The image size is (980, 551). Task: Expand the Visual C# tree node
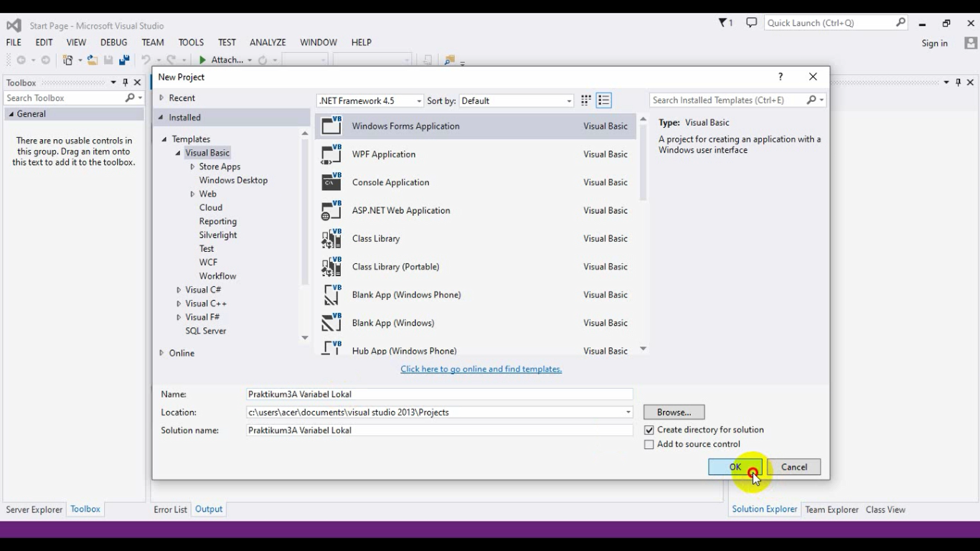[179, 290]
